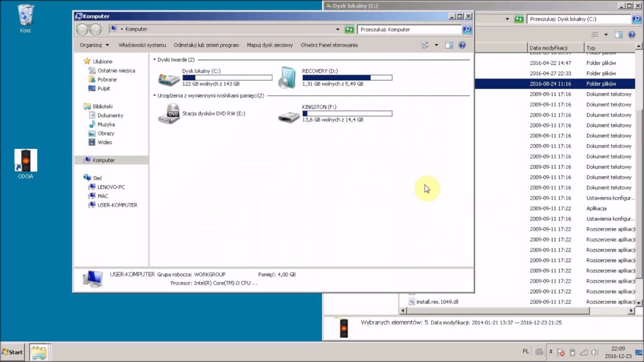Viewport: 644px width, 362px height.
Task: Click Odinstaluj lub zmień program
Action: point(206,45)
